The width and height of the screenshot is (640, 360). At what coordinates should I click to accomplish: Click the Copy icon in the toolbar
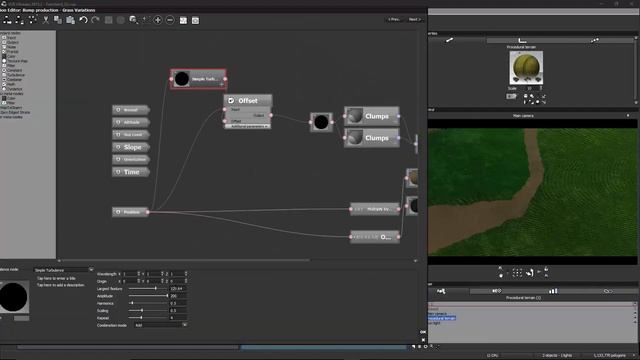(58, 20)
